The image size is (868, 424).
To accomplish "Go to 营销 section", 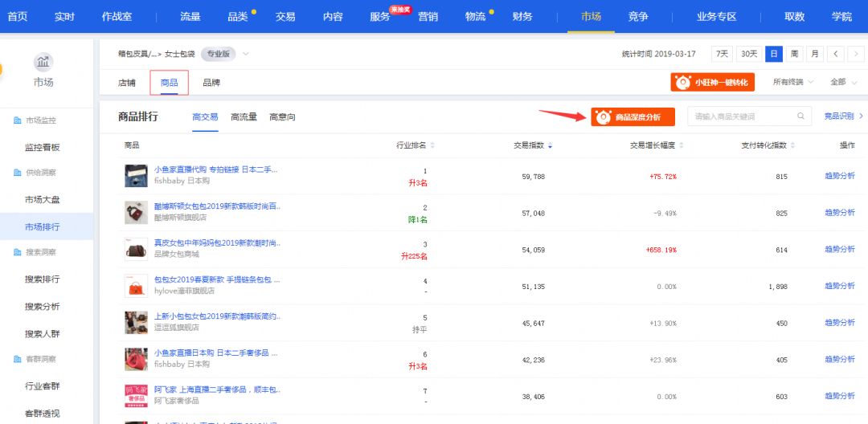I will [x=428, y=16].
